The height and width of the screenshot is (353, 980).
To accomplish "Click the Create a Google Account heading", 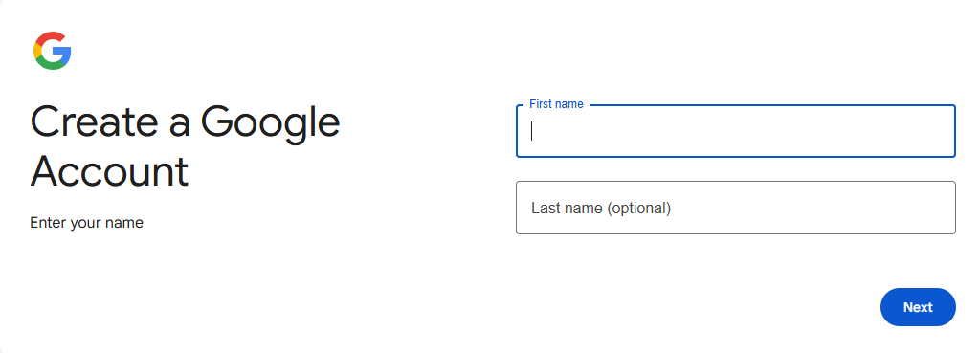I will 185,146.
